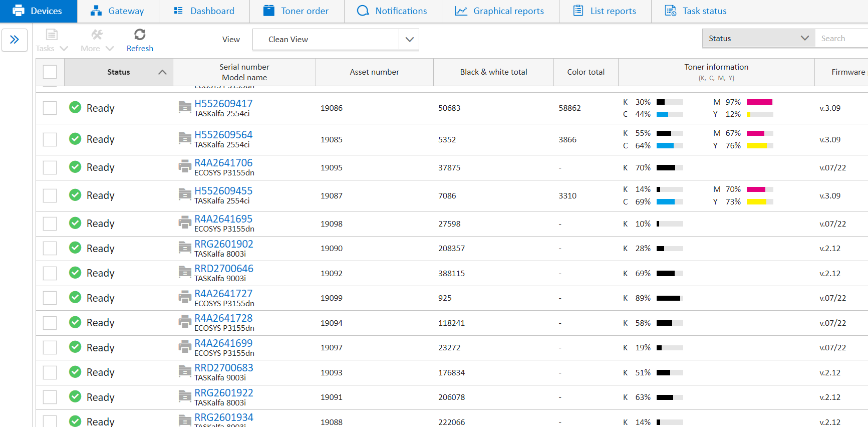This screenshot has height=427, width=868.
Task: Click yellow 73% toner bar for H552609455
Action: tap(760, 201)
